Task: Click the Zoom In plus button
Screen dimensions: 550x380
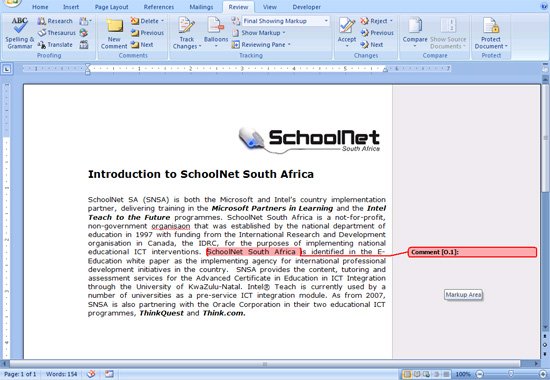Action: click(x=544, y=374)
